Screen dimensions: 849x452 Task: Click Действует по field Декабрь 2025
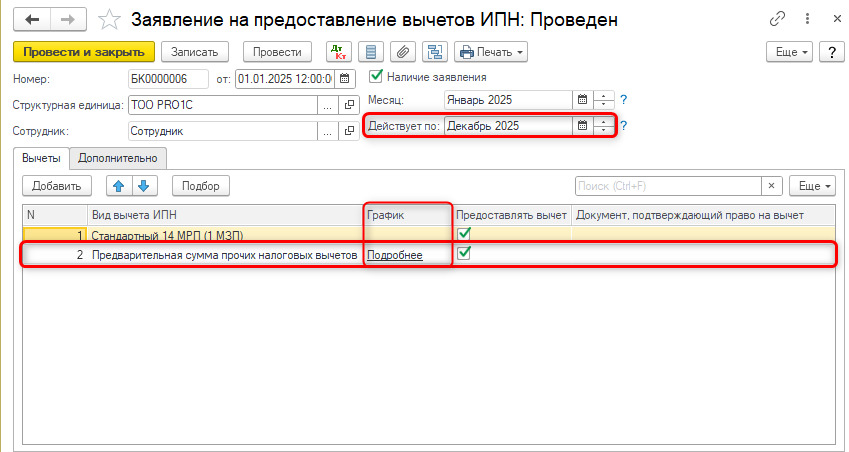point(508,126)
